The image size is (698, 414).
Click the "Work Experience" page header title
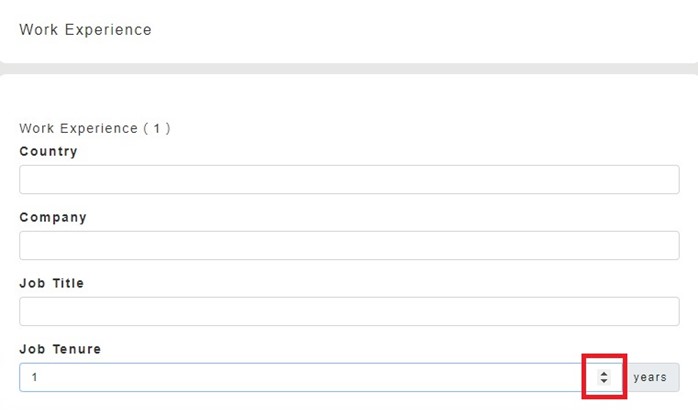click(85, 30)
